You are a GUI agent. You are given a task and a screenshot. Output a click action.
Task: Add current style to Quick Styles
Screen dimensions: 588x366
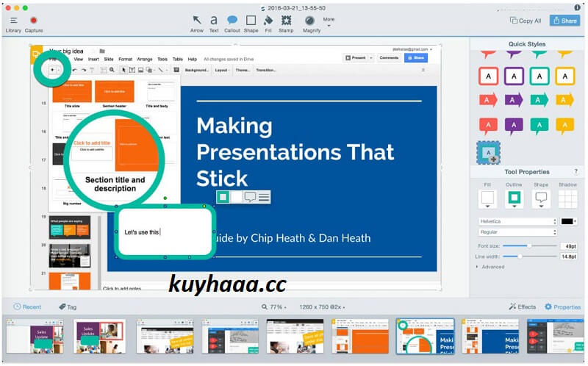488,153
